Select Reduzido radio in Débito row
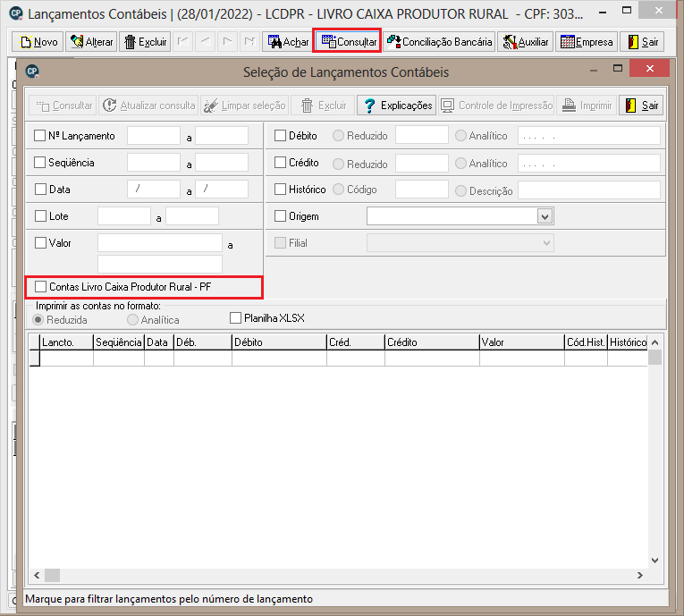The width and height of the screenshot is (684, 616). pyautogui.click(x=338, y=136)
